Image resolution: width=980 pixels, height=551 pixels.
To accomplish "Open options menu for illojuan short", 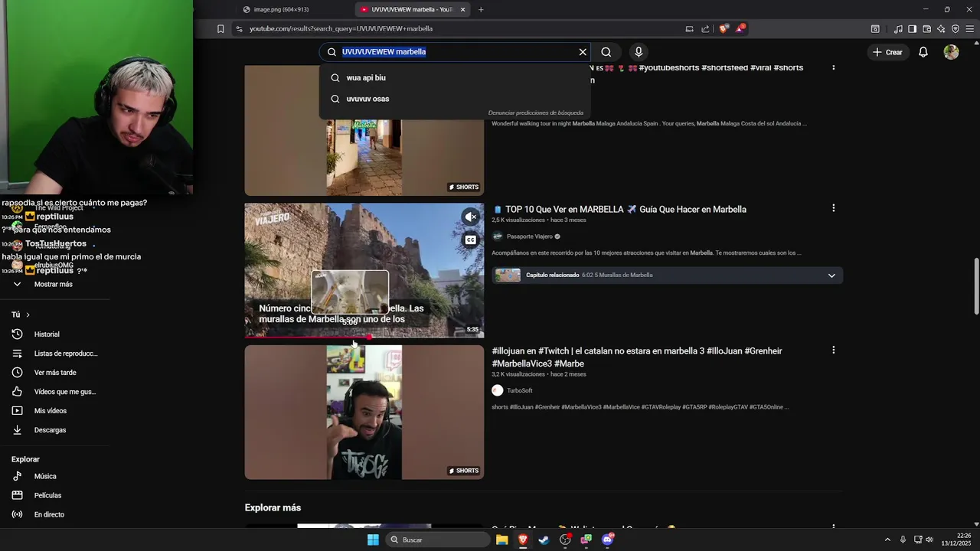I will click(x=833, y=350).
